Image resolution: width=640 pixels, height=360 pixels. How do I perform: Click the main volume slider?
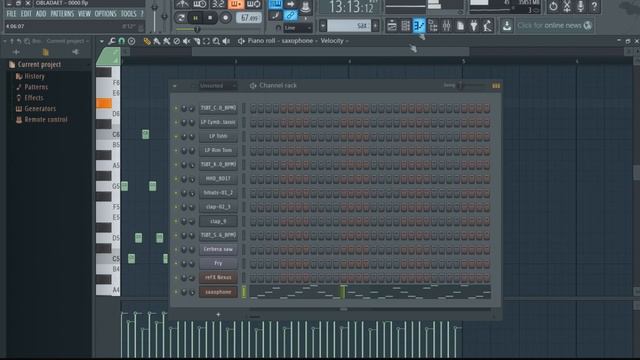click(x=154, y=16)
